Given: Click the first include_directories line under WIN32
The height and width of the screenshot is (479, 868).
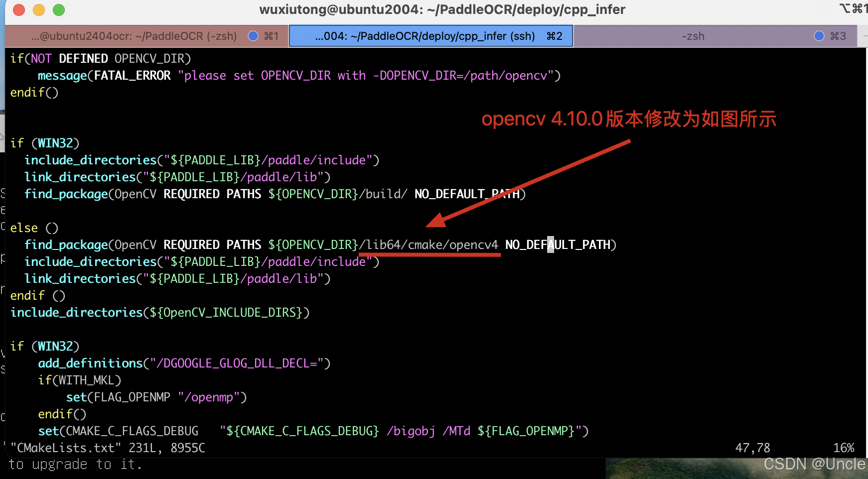Looking at the screenshot, I should [x=202, y=160].
